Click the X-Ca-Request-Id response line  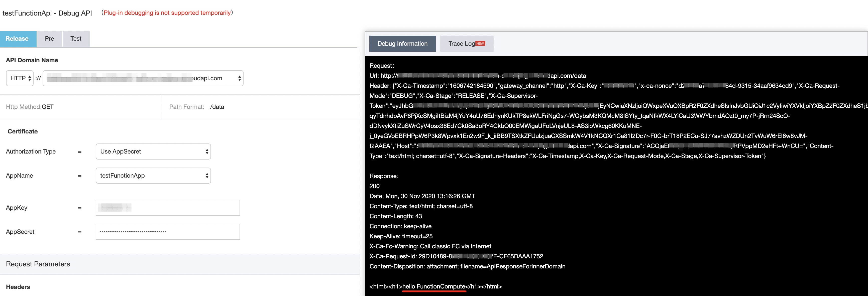456,257
